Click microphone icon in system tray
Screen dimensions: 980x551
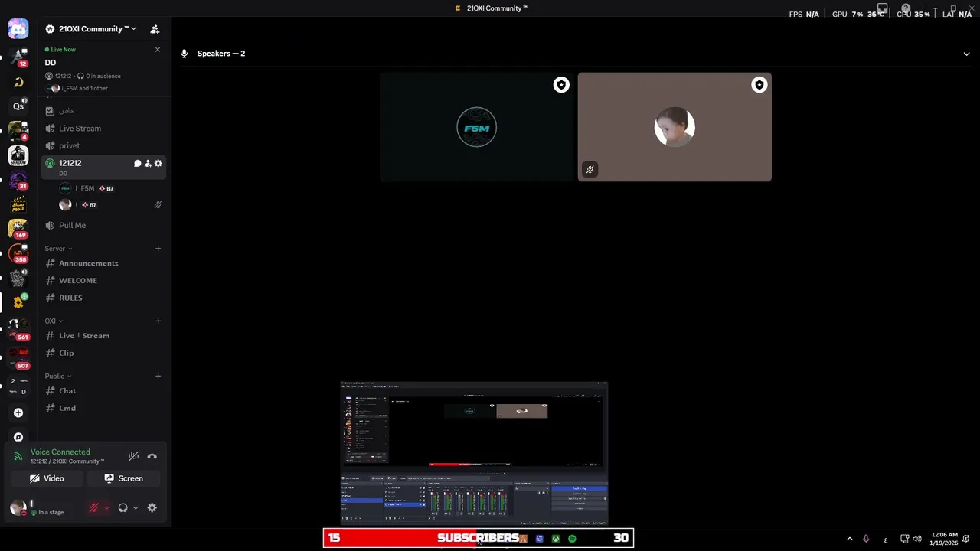[866, 539]
